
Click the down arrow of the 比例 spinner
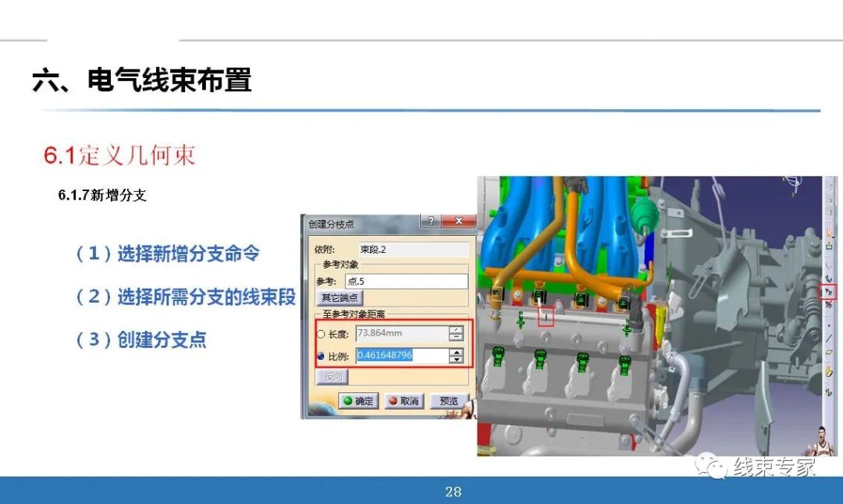click(457, 359)
